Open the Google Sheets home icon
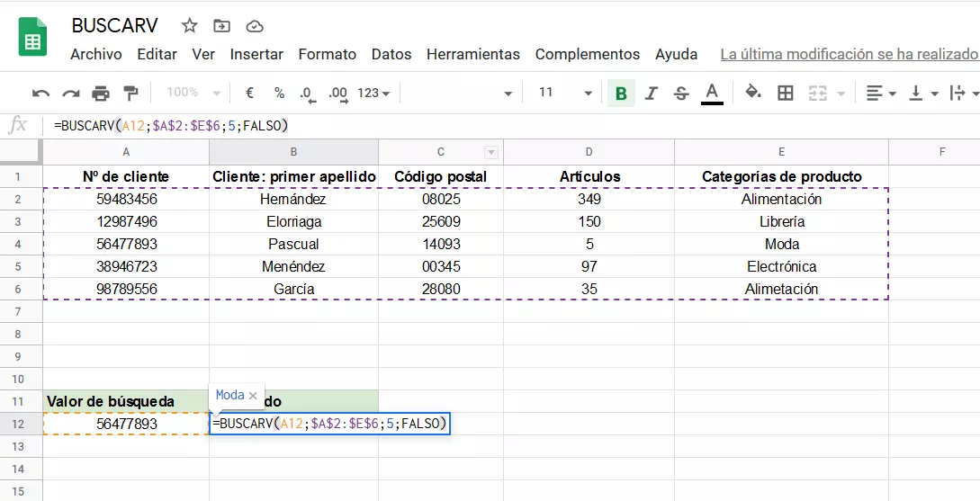This screenshot has width=980, height=501. click(x=32, y=38)
